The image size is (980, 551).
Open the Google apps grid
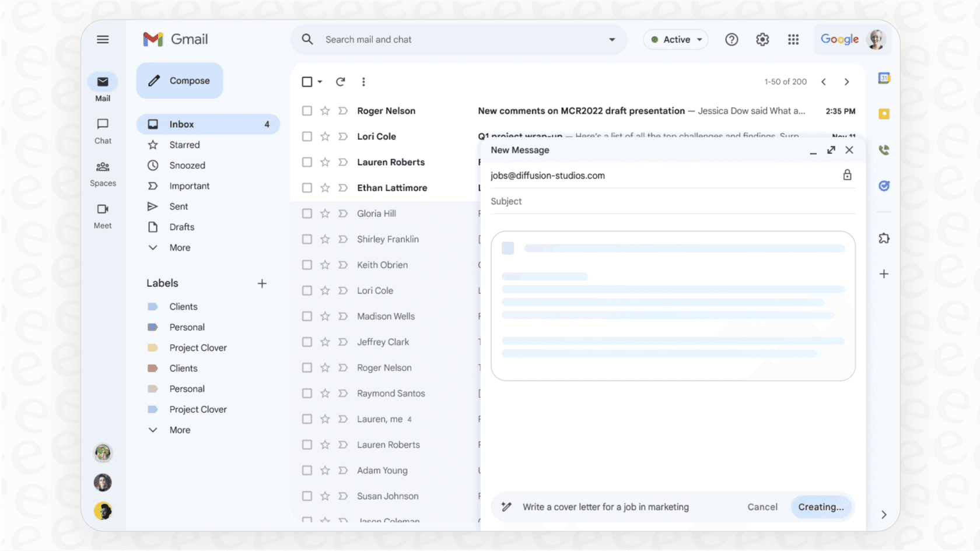click(x=793, y=39)
